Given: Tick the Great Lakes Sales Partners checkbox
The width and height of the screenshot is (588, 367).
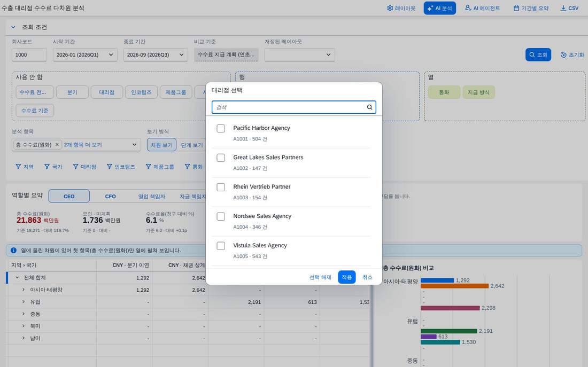Looking at the screenshot, I should click(x=221, y=158).
